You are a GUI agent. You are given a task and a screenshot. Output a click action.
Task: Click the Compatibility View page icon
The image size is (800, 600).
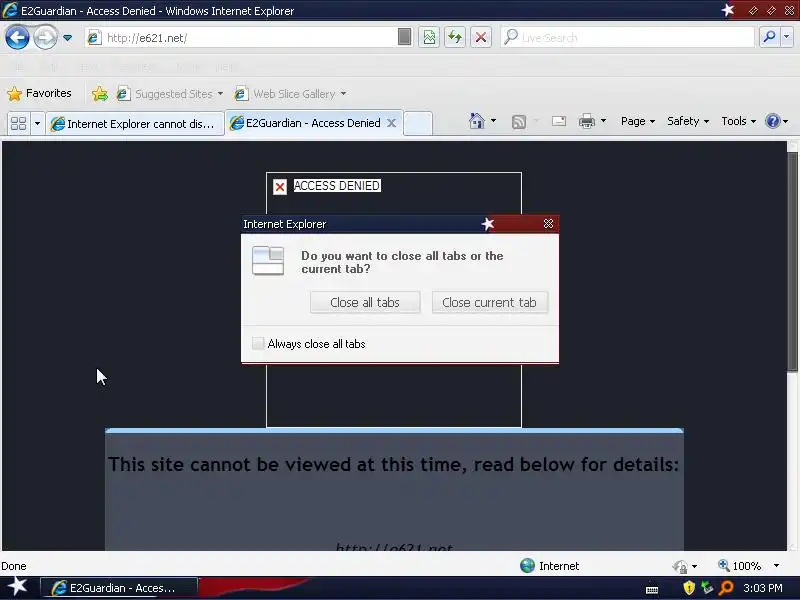coord(429,37)
